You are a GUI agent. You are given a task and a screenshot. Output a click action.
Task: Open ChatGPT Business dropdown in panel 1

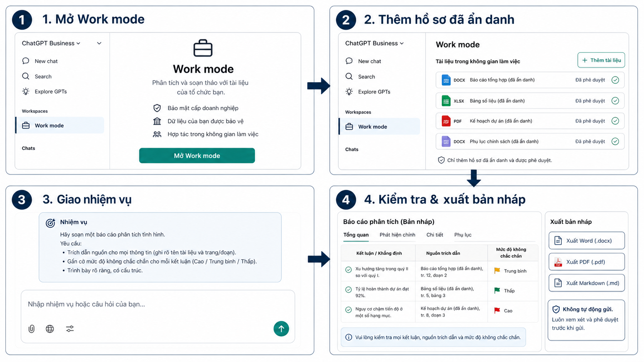[51, 43]
